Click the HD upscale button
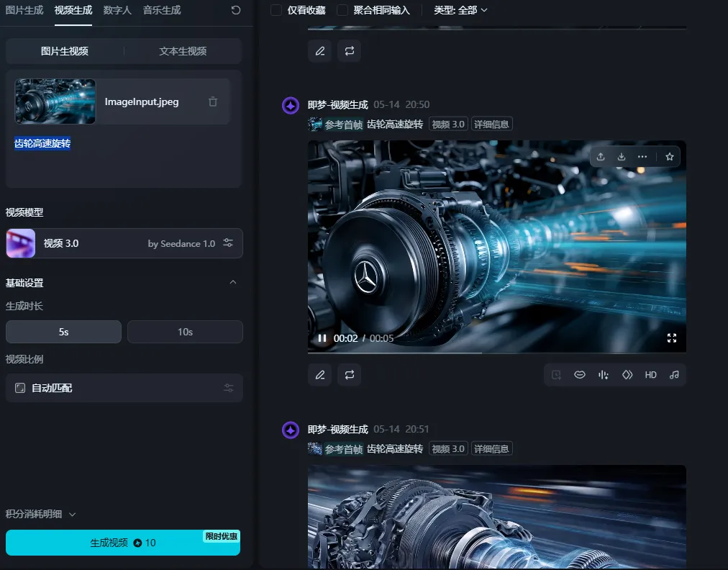This screenshot has height=570, width=728. [x=650, y=375]
